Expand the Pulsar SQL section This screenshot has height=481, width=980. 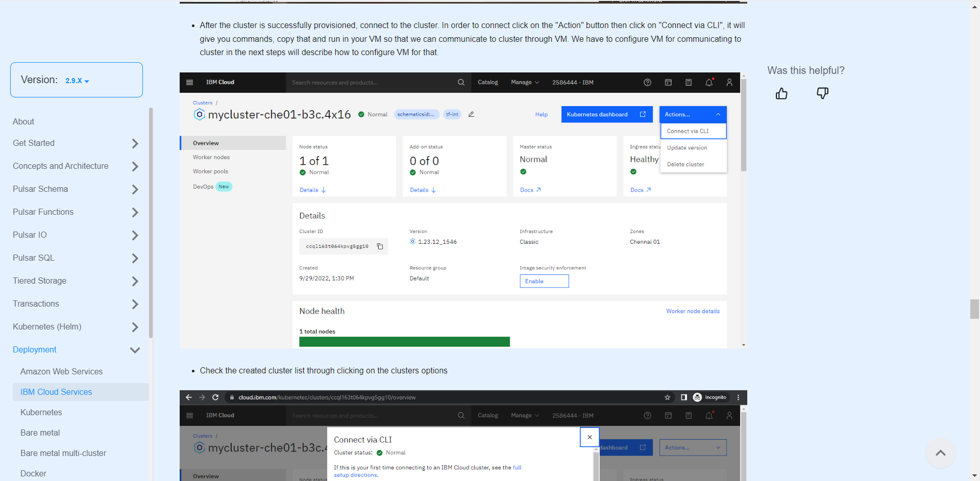click(135, 258)
